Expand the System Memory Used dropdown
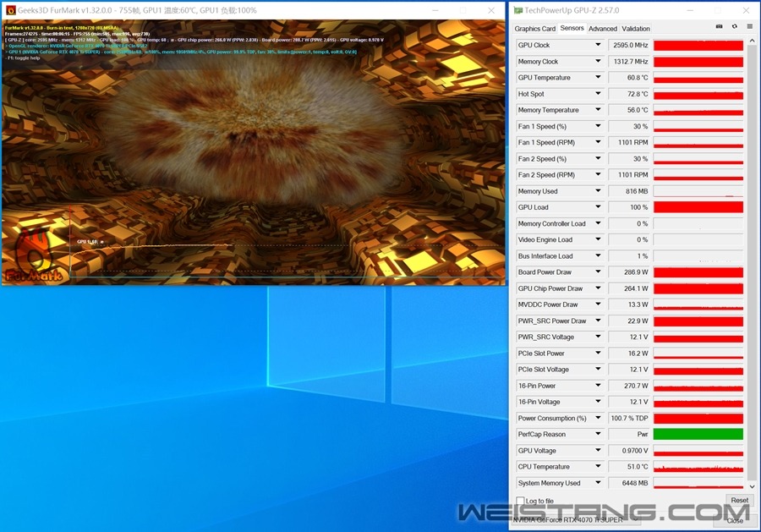The height and width of the screenshot is (532, 761). (598, 483)
